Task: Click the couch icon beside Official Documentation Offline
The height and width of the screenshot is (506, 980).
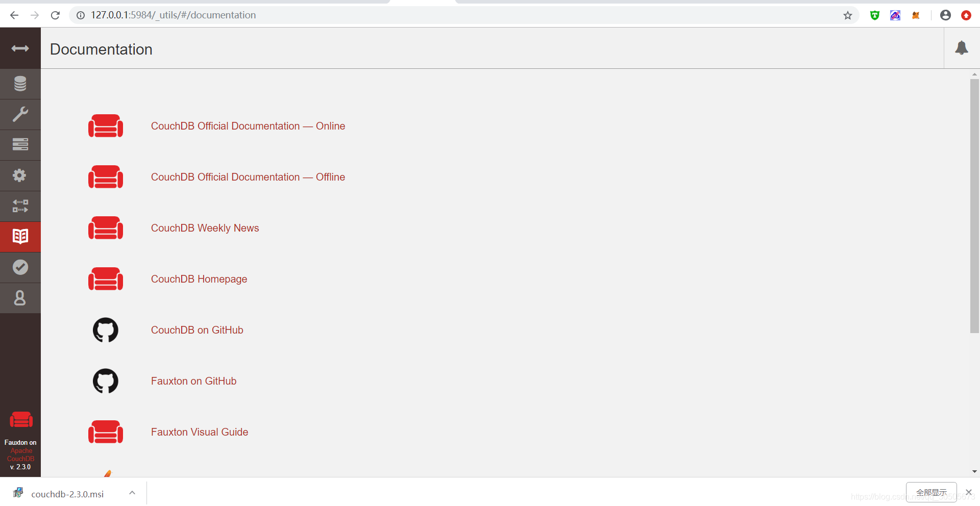Action: (x=106, y=177)
